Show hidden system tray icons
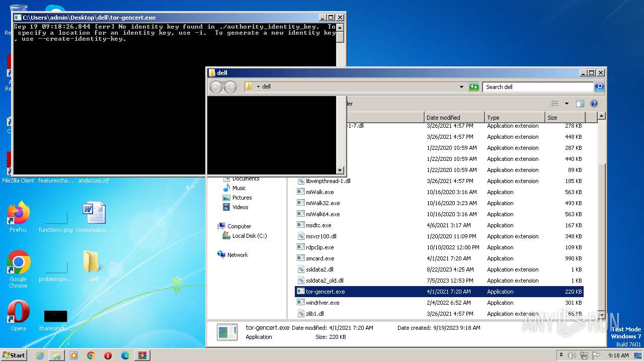 click(x=561, y=355)
